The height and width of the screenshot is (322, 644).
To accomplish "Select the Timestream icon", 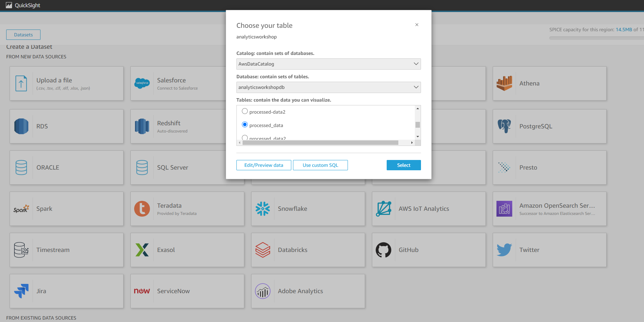I will pyautogui.click(x=21, y=250).
